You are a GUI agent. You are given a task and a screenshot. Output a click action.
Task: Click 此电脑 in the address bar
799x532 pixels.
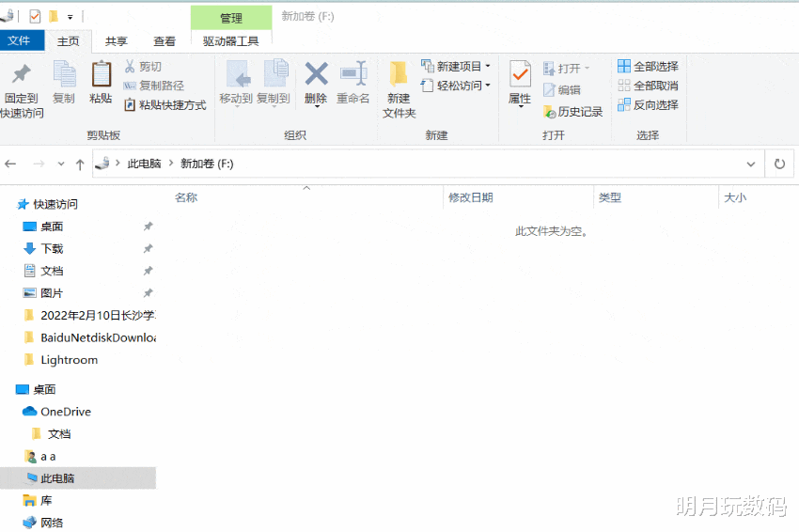(144, 164)
